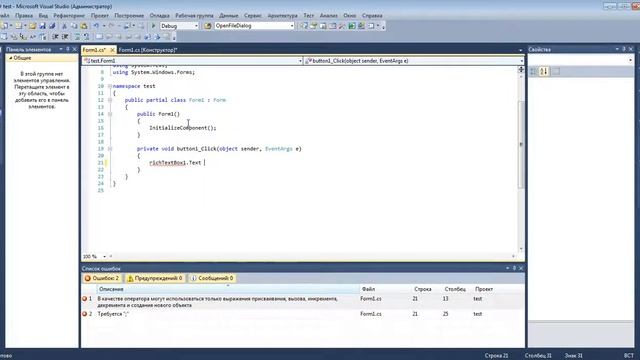The width and height of the screenshot is (640, 360).
Task: Collapse the namespace test code region
Action: (x=109, y=86)
